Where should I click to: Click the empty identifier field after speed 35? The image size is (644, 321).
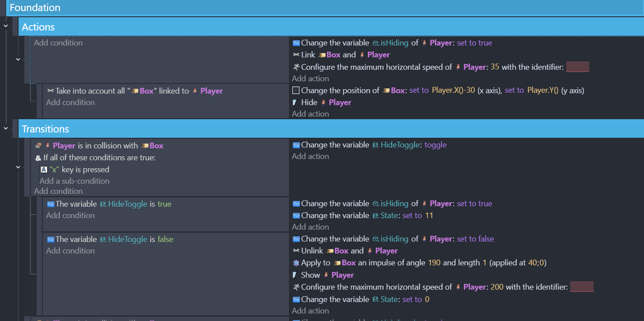coord(577,67)
